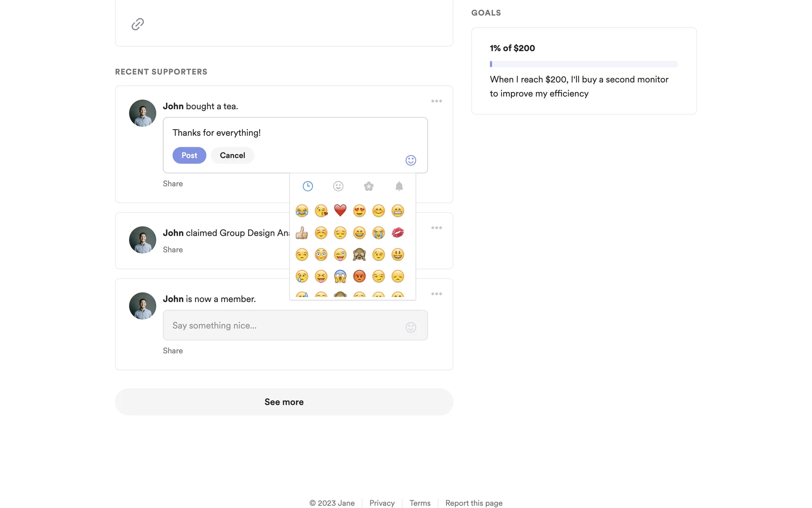Insert the see-no-evil monkey emoji
The height and width of the screenshot is (508, 812).
359,254
